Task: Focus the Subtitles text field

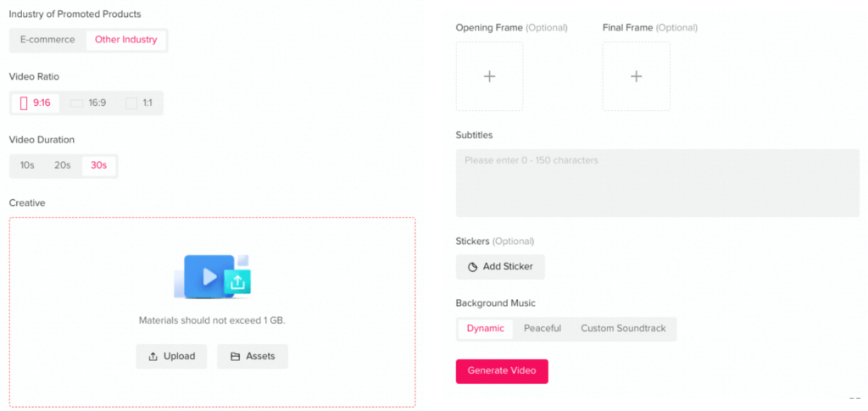Action: [658, 182]
